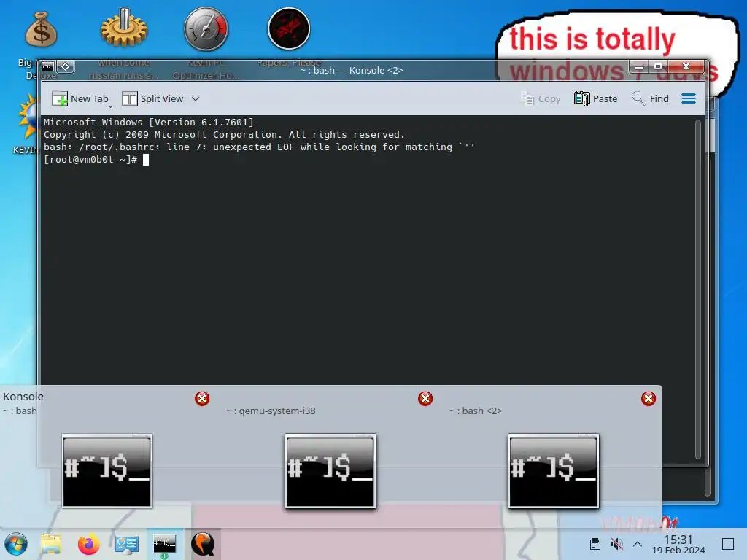The image size is (747, 560).
Task: Open the Big Deluxe money bag icon
Action: tap(41, 29)
